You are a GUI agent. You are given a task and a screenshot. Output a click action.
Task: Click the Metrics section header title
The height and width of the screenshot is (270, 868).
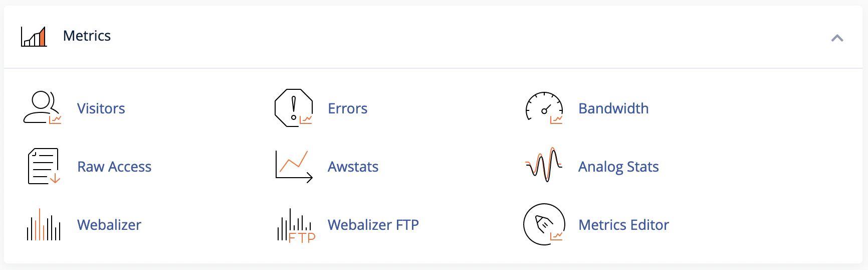coord(87,36)
